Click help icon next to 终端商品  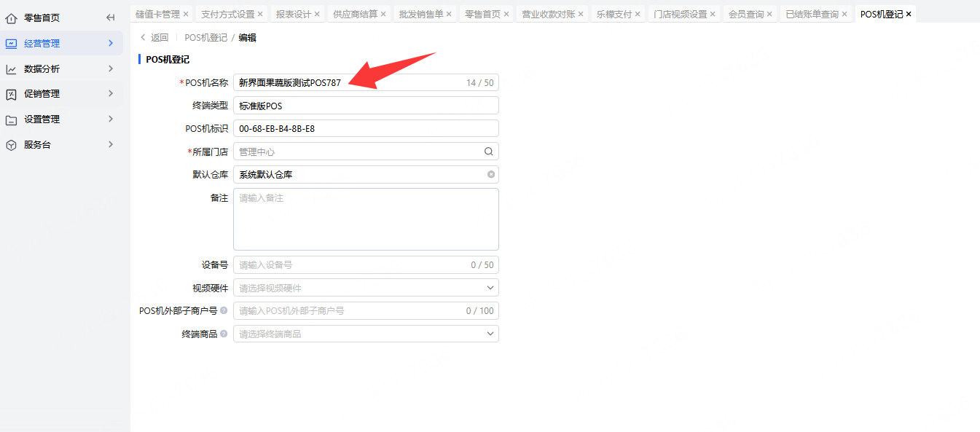224,334
